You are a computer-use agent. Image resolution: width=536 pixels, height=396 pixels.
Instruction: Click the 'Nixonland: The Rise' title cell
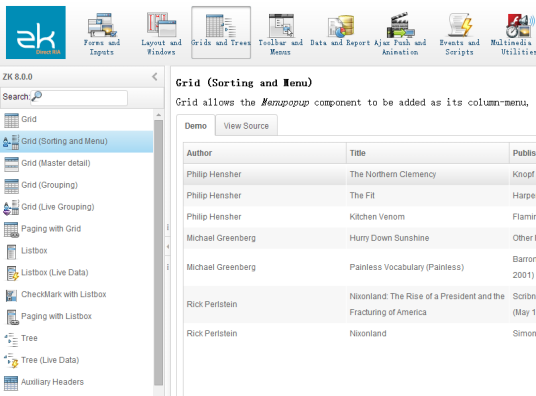click(x=427, y=304)
